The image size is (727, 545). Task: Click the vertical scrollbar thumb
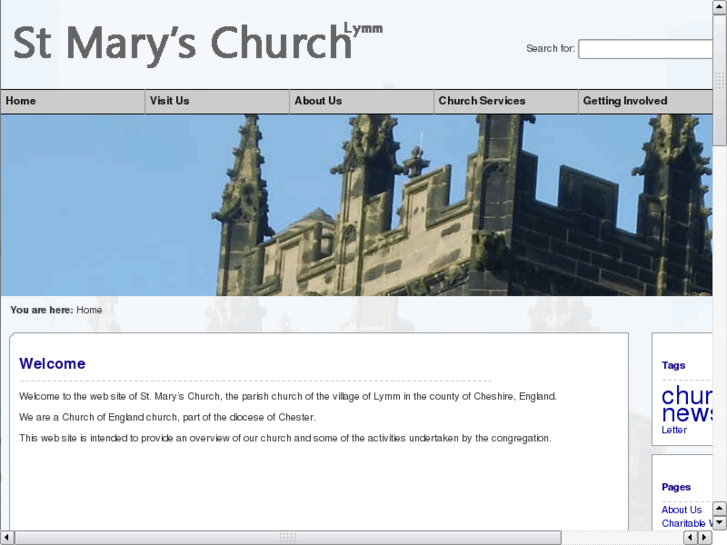point(720,80)
